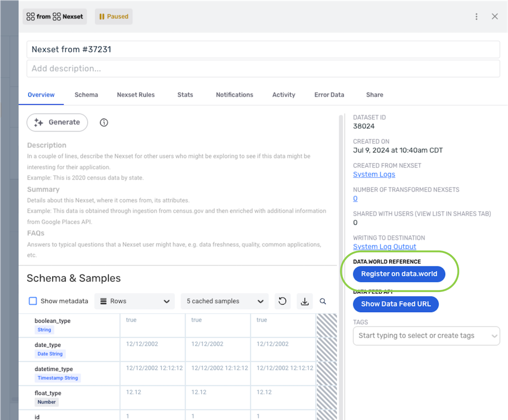Screen dimensions: 508x420
Task: Click the info icon beside Generate
Action: (104, 122)
